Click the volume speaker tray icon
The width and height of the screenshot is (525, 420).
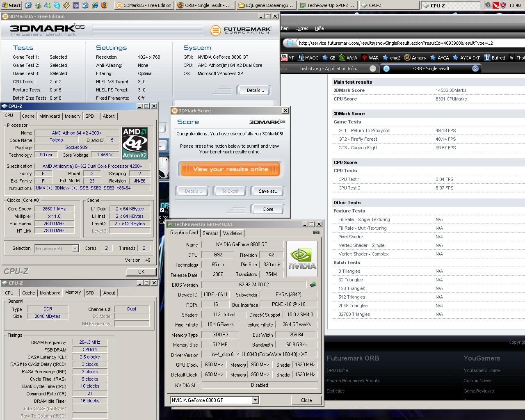pos(488,5)
